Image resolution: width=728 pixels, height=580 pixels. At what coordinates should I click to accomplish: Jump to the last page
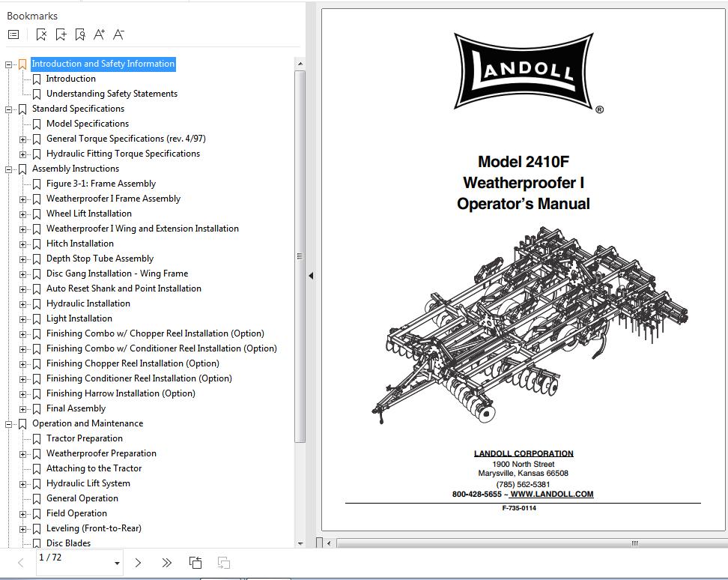point(167,563)
